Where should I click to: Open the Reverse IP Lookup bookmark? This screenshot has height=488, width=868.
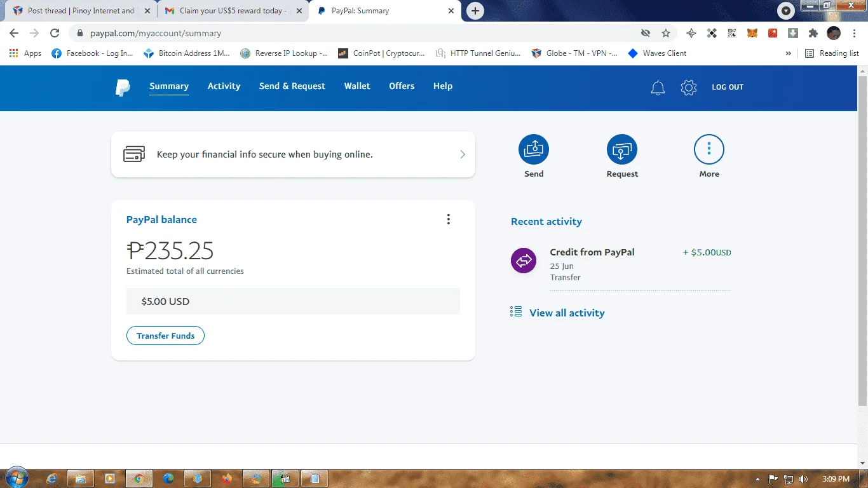[x=284, y=53]
